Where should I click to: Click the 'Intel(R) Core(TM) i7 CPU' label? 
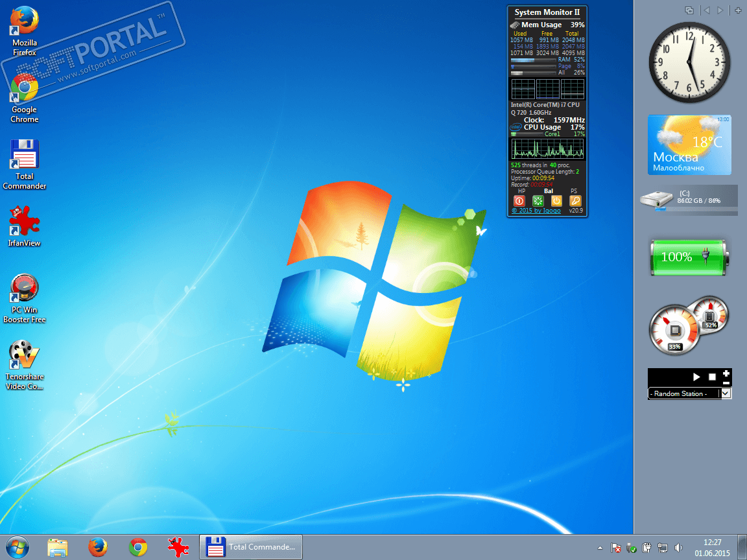tap(545, 105)
